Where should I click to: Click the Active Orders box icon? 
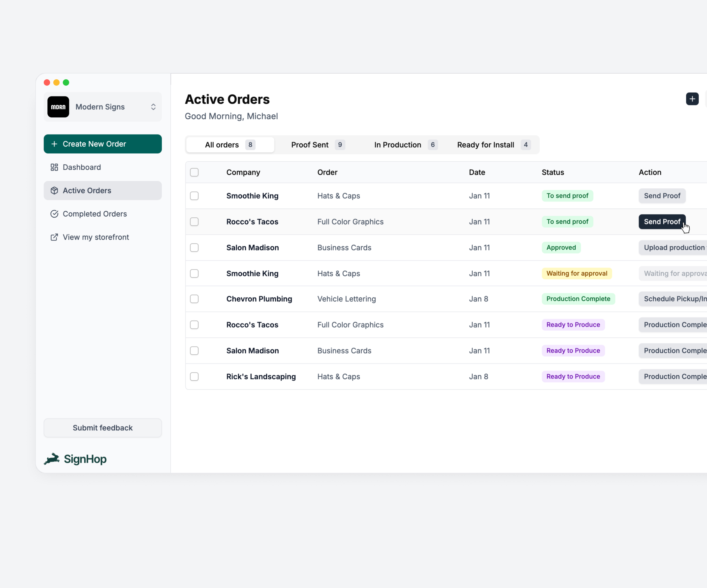(54, 191)
